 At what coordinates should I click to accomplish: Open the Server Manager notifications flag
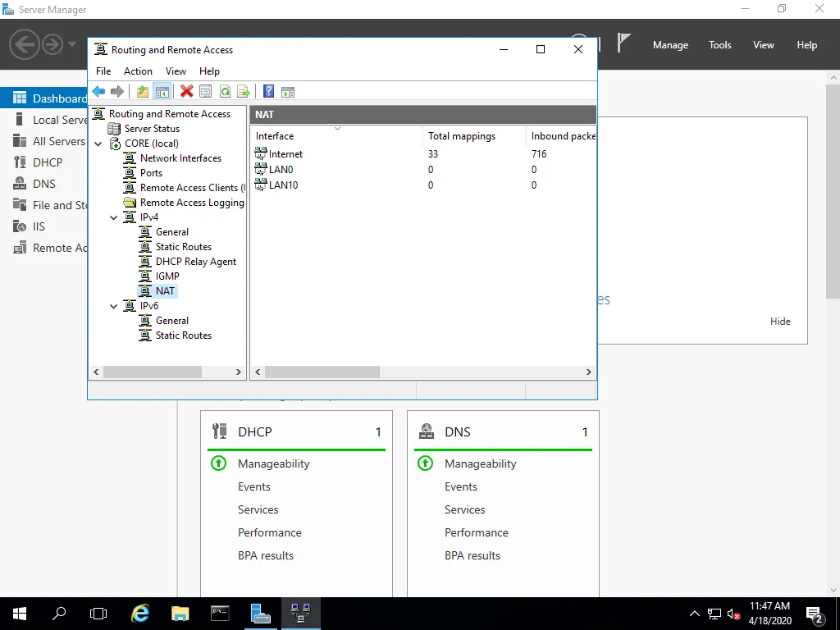click(623, 43)
